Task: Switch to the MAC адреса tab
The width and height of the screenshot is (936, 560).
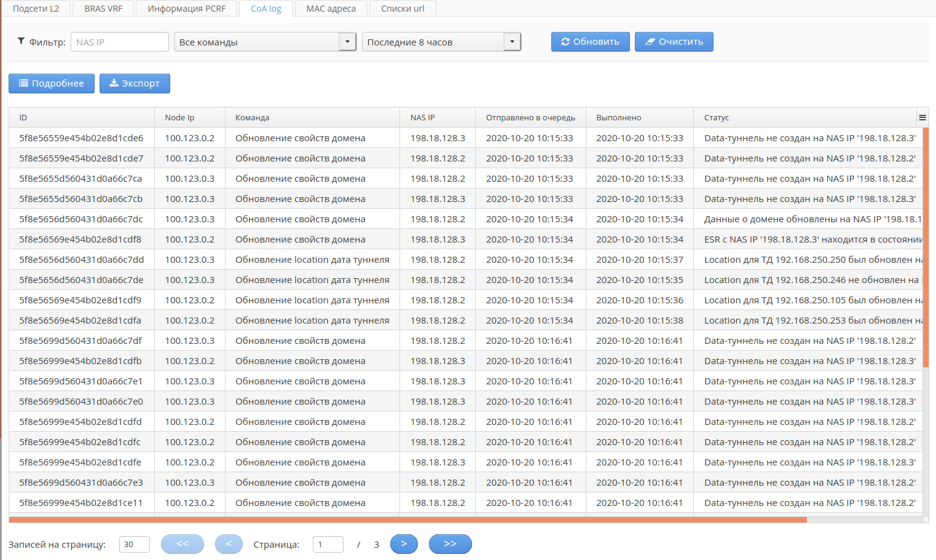Action: [331, 9]
